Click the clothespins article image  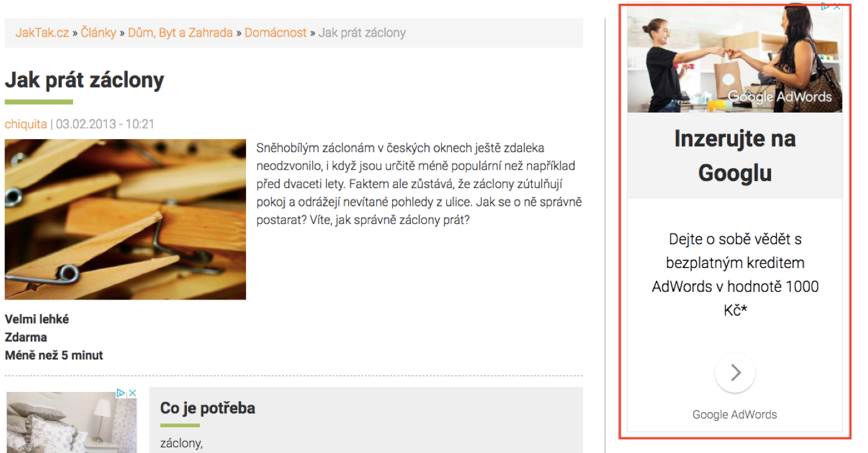coord(125,220)
